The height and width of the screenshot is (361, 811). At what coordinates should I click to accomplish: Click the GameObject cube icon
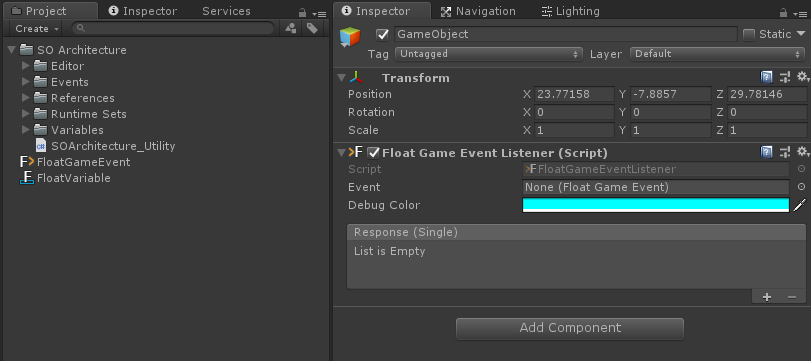click(350, 38)
